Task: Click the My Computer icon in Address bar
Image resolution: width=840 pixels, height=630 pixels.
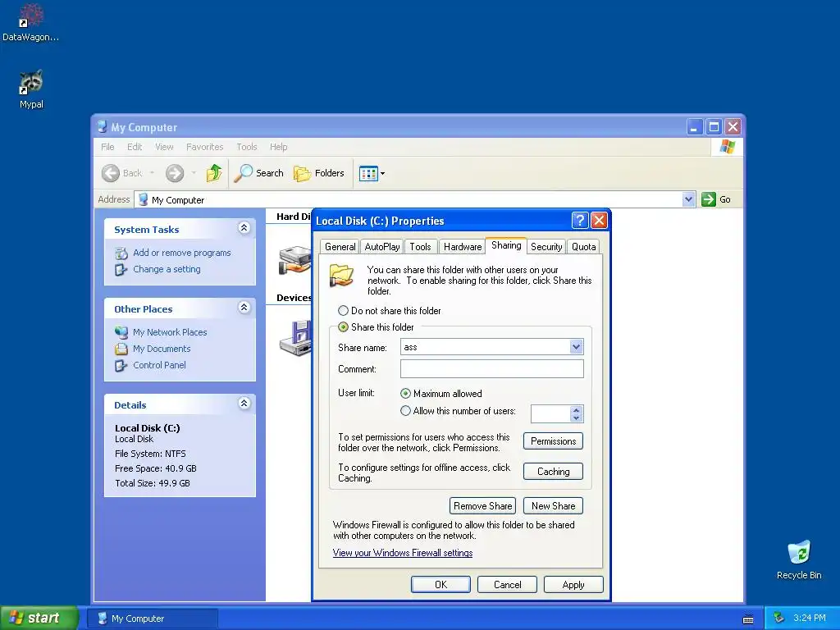Action: [143, 199]
